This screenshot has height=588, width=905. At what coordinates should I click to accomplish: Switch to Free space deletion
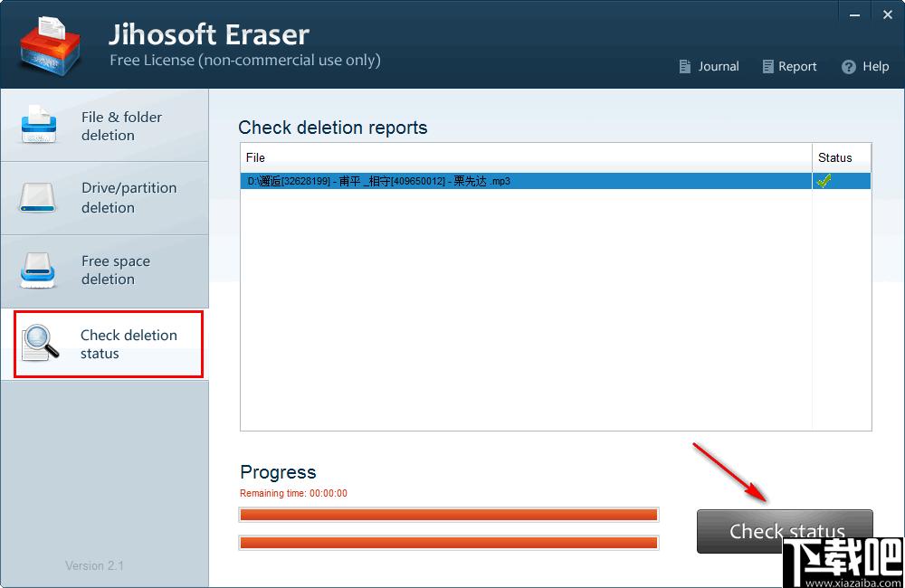[104, 271]
